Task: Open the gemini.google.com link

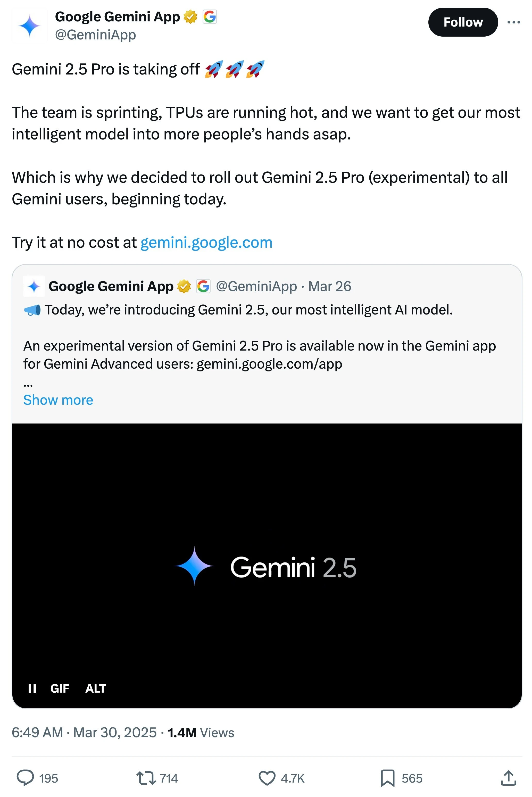Action: 206,243
